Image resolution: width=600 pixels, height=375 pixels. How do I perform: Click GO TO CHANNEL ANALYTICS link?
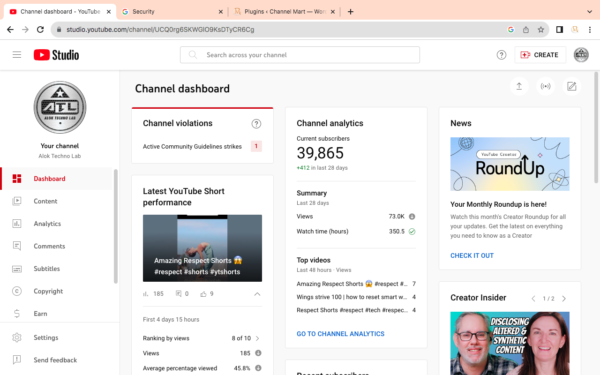tap(340, 334)
